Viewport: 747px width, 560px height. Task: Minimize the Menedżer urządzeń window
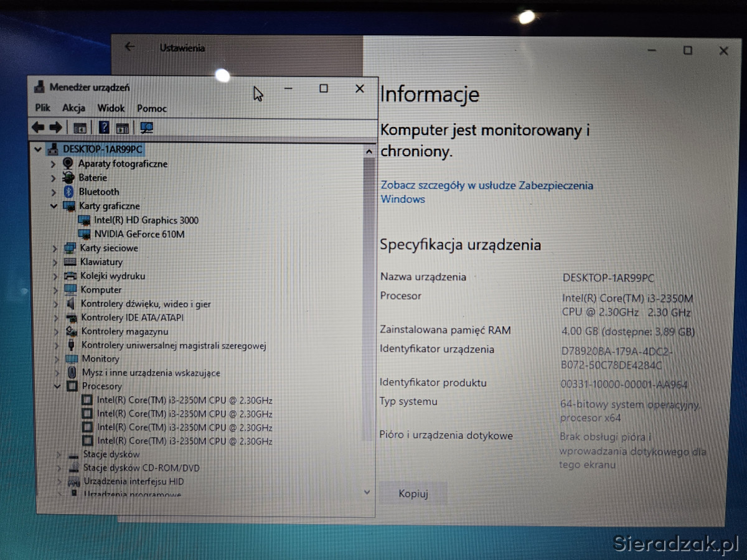(x=288, y=89)
